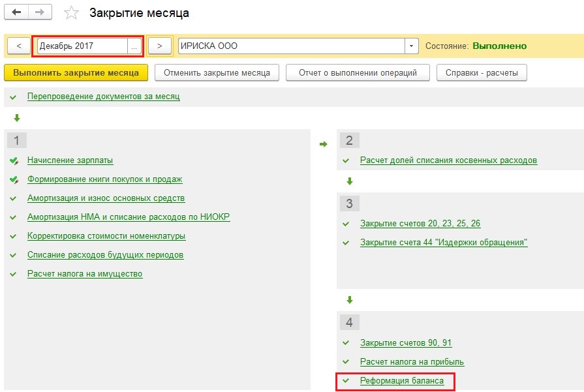The height and width of the screenshot is (392, 584).
Task: Open period picker with ellipsis button
Action: [x=134, y=46]
